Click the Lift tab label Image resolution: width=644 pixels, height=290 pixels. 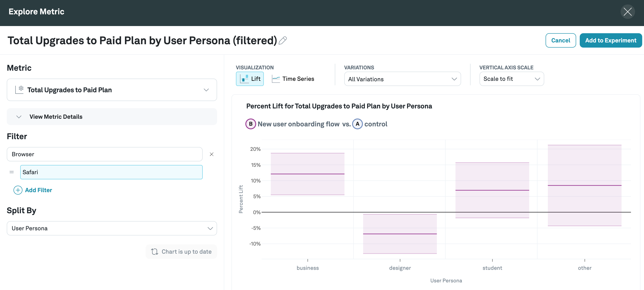coord(255,78)
